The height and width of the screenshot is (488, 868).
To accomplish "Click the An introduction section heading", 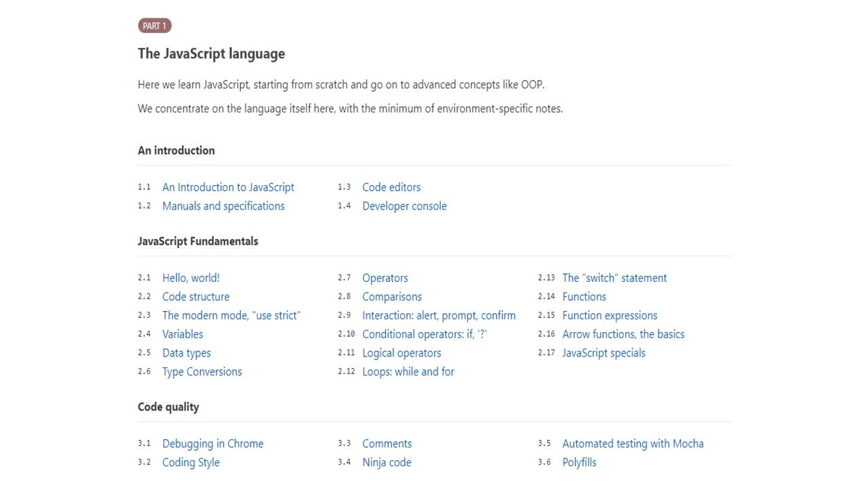I will click(176, 150).
